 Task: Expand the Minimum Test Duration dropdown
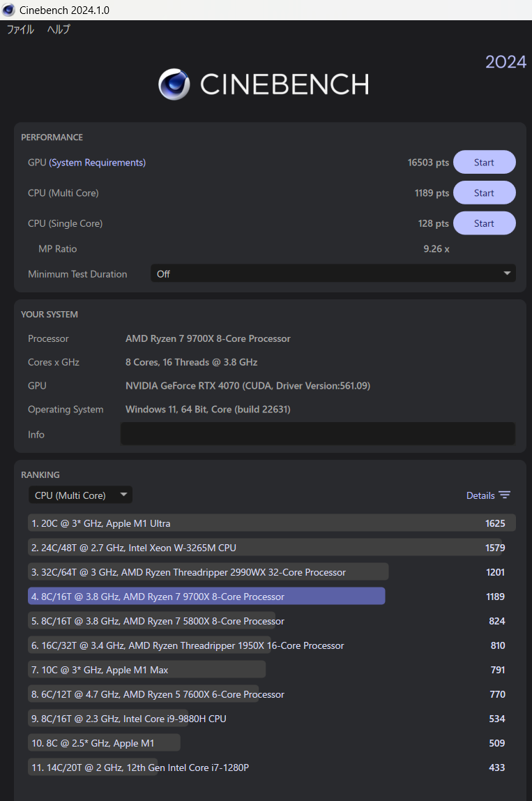coord(333,274)
